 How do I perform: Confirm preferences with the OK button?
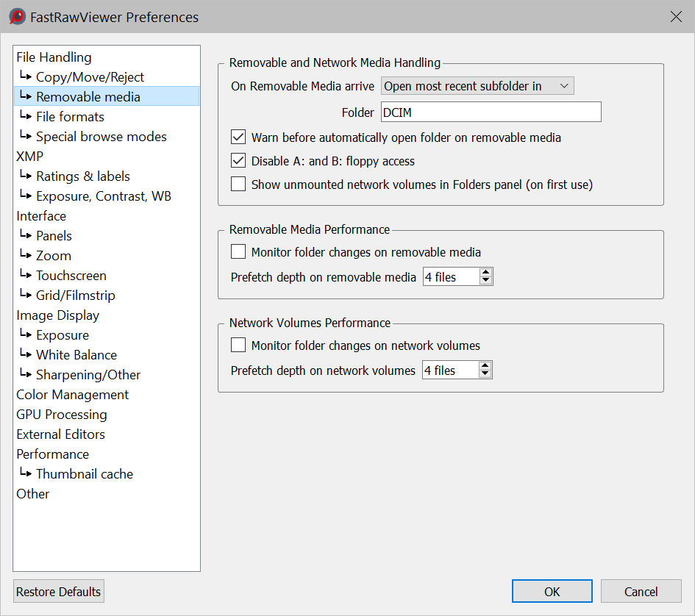(552, 592)
